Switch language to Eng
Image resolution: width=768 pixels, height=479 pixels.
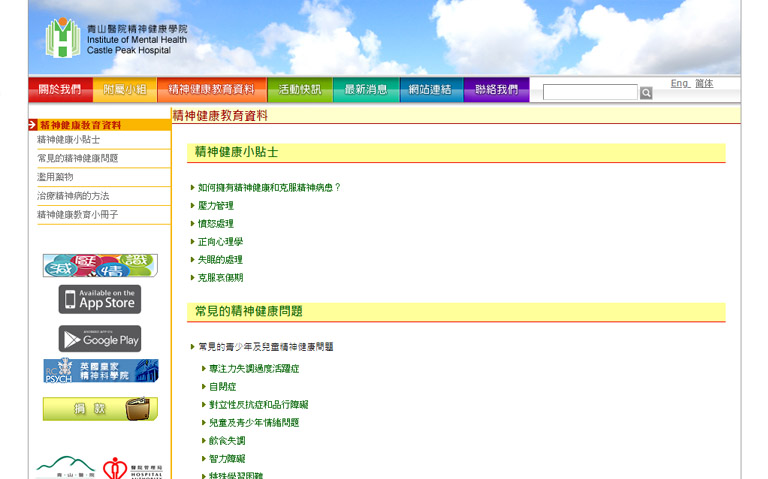pyautogui.click(x=679, y=84)
